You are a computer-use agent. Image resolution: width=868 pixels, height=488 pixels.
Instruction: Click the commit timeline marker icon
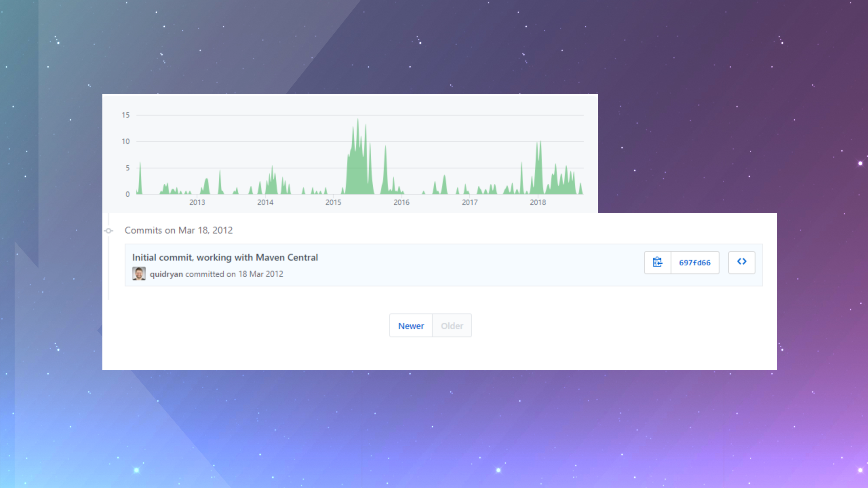click(x=108, y=231)
